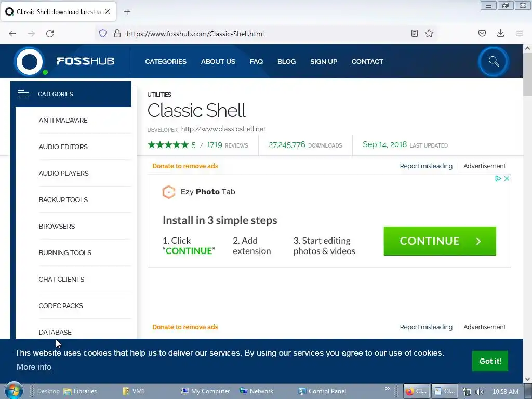The width and height of the screenshot is (532, 399).
Task: Open the More info cookie link
Action: [34, 367]
